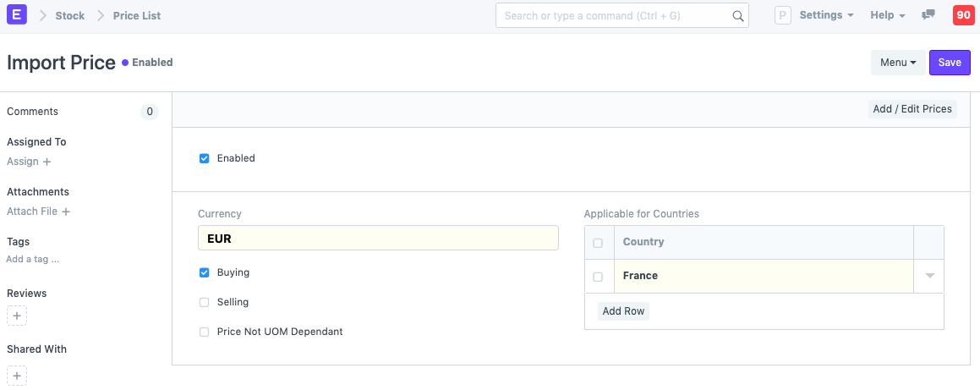The image size is (980, 390).
Task: Click the search magnifier icon
Action: [x=737, y=16]
